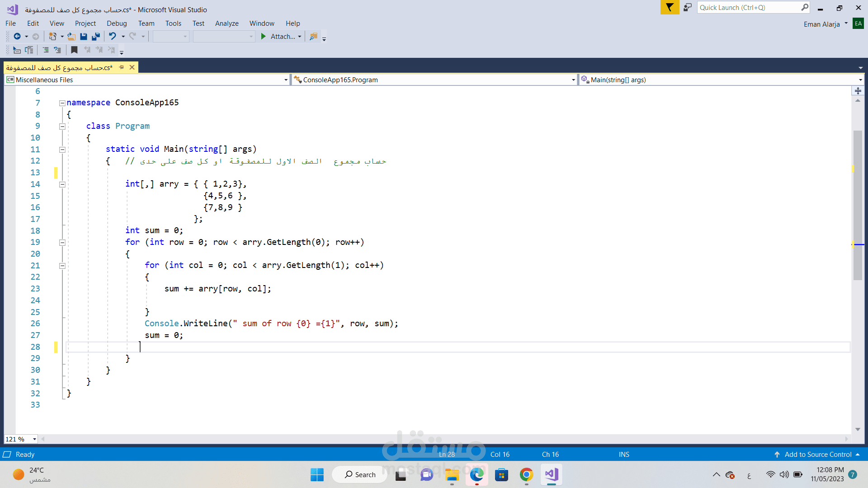Click the volume icon in system tray
868x488 pixels.
point(784,474)
